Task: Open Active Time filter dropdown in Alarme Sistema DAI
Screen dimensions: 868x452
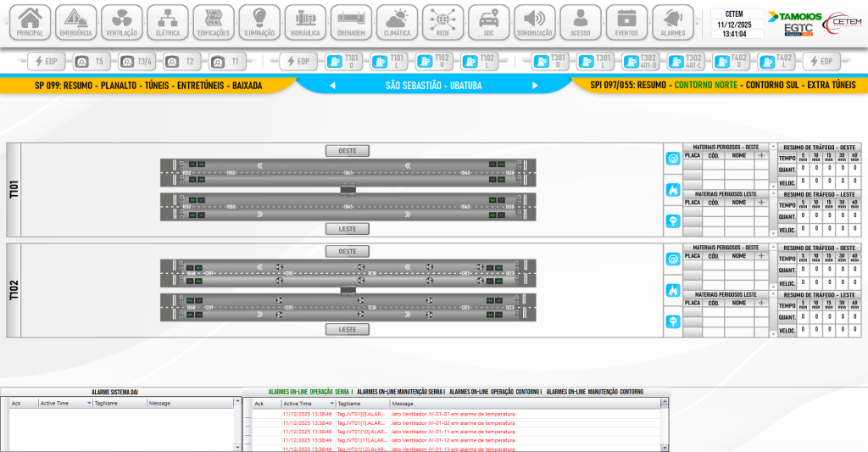Action: 90,404
